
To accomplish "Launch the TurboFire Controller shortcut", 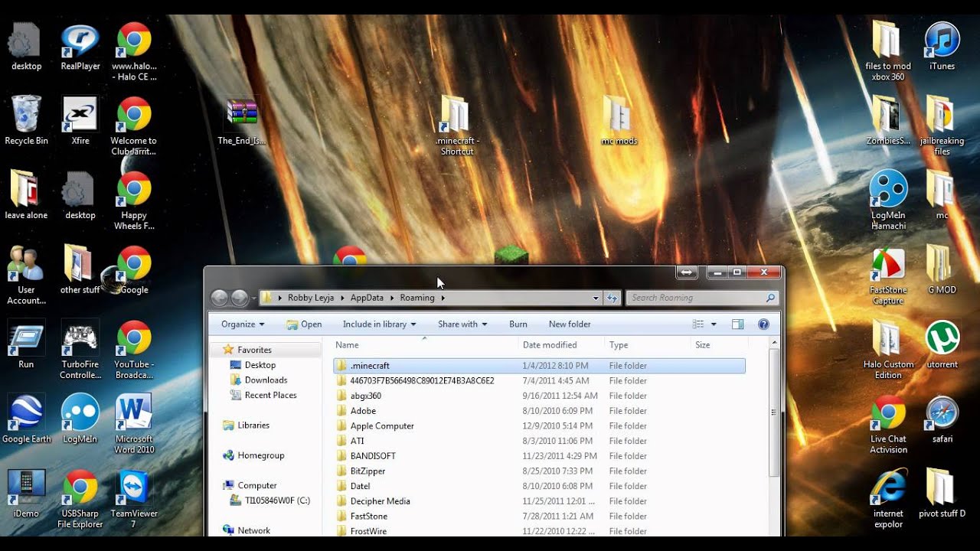I will click(80, 350).
